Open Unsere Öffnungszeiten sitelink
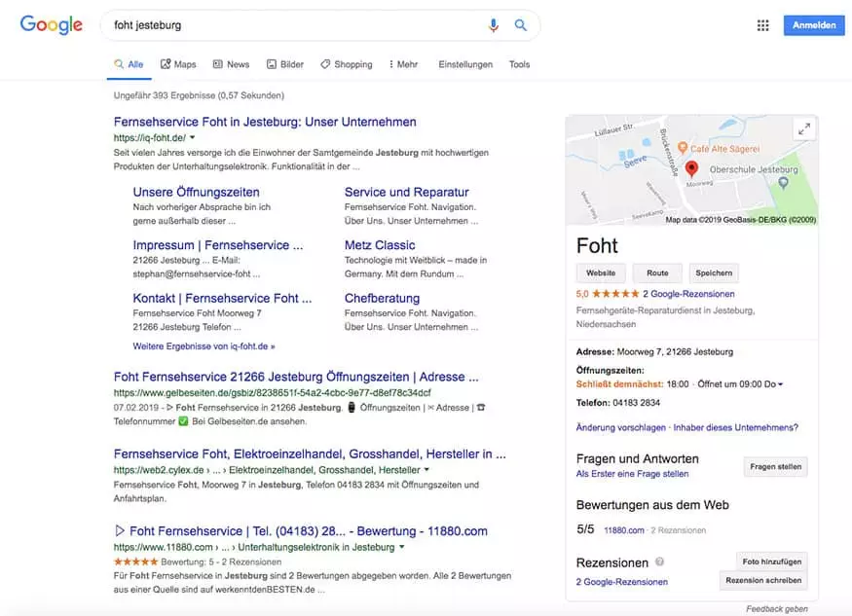The image size is (852, 616). click(196, 192)
